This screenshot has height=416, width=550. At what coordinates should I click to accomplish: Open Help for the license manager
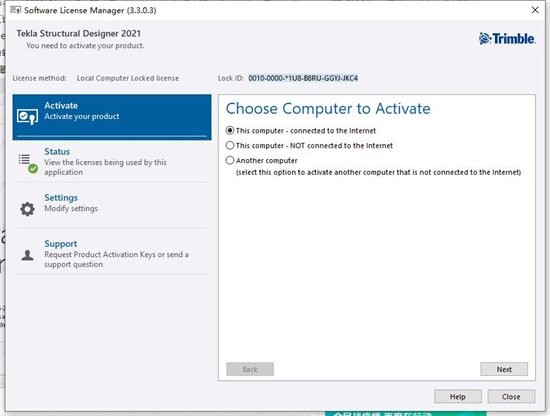click(x=458, y=397)
